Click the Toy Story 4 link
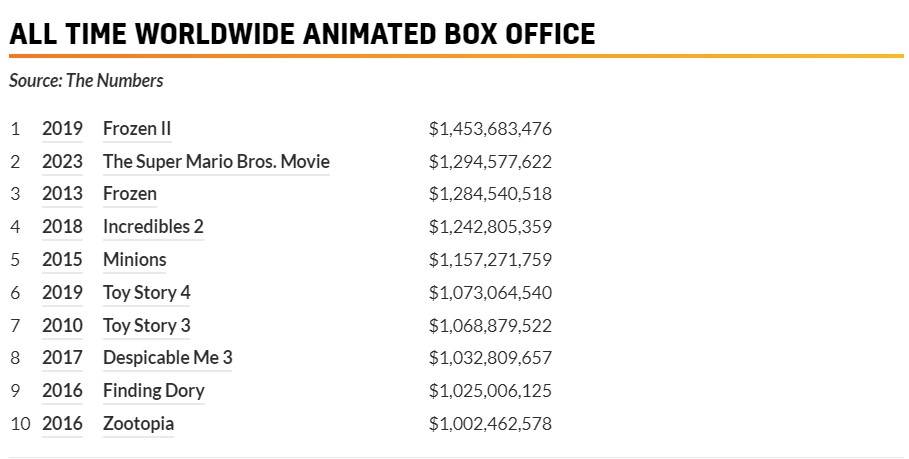 point(147,293)
